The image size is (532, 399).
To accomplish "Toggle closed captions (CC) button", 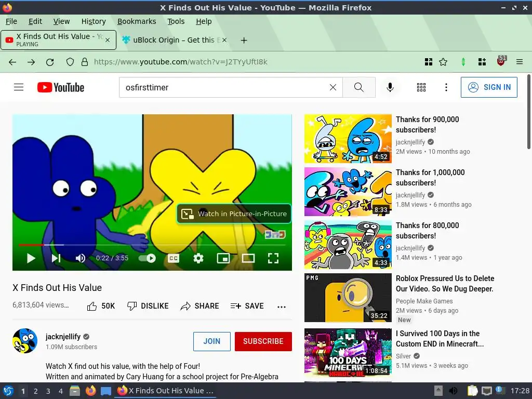I will (x=174, y=258).
